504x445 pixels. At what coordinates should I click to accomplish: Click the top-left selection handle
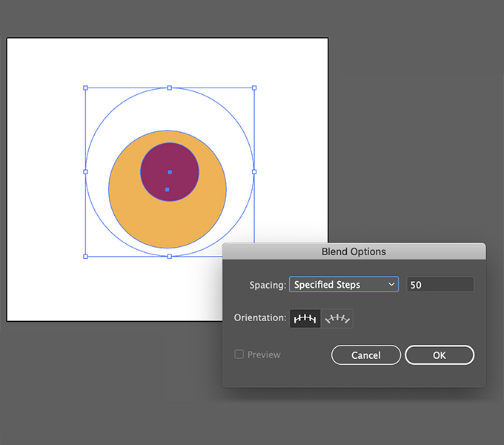[x=85, y=88]
